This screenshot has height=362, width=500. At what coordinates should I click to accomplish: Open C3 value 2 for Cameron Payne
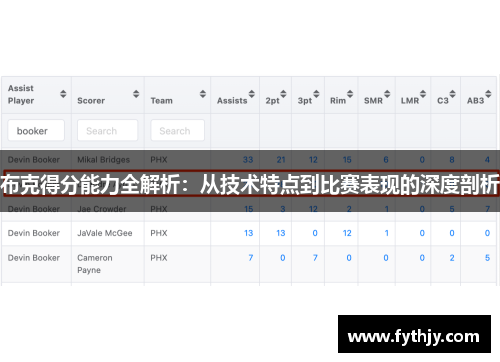[452, 258]
